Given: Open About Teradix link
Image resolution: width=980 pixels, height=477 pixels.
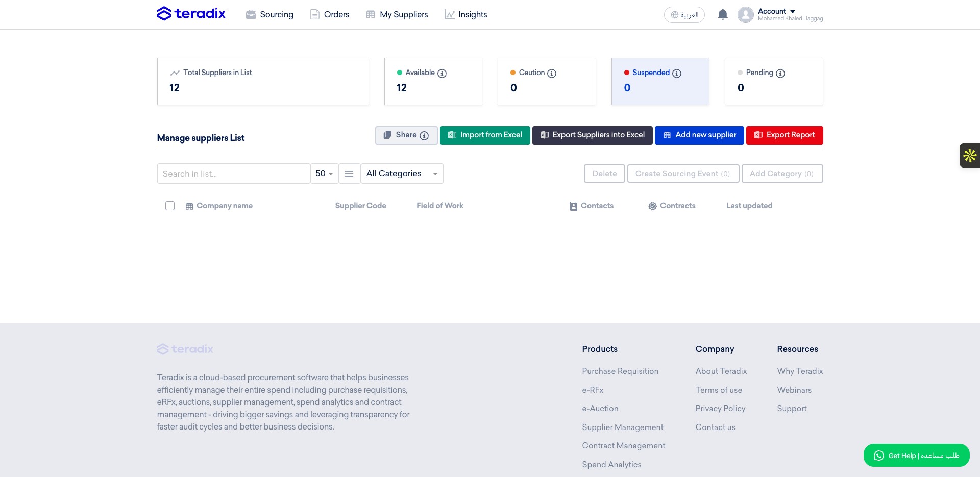Looking at the screenshot, I should tap(721, 371).
